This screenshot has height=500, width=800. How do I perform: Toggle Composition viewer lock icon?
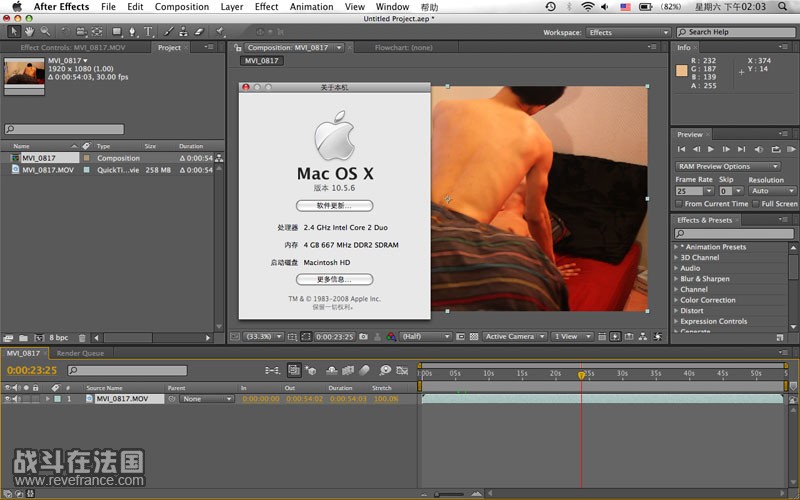pyautogui.click(x=237, y=47)
